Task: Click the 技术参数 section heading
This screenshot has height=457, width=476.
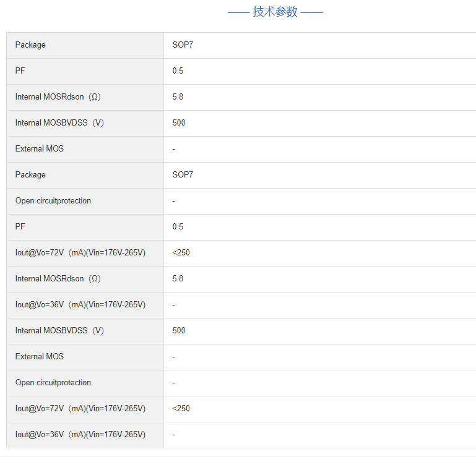Action: (x=275, y=12)
